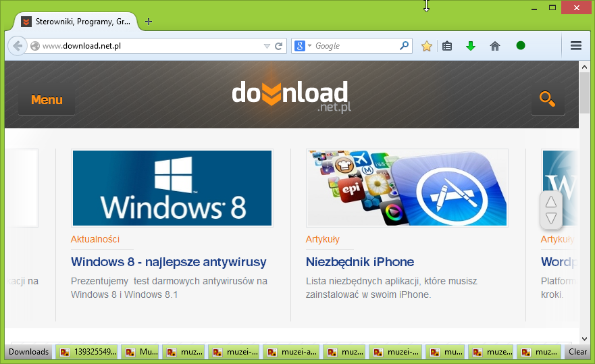Open the site search magnifier button

pyautogui.click(x=548, y=99)
